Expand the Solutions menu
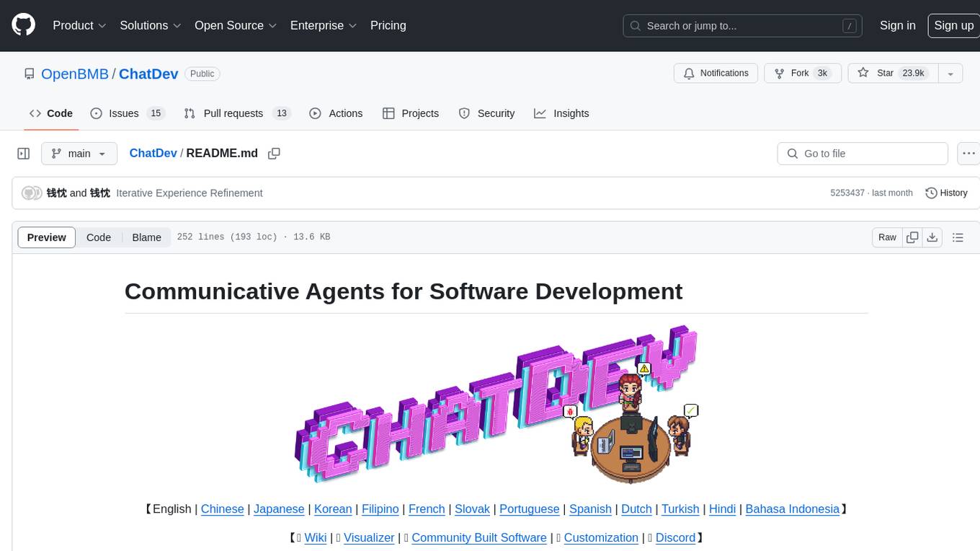 pyautogui.click(x=151, y=25)
